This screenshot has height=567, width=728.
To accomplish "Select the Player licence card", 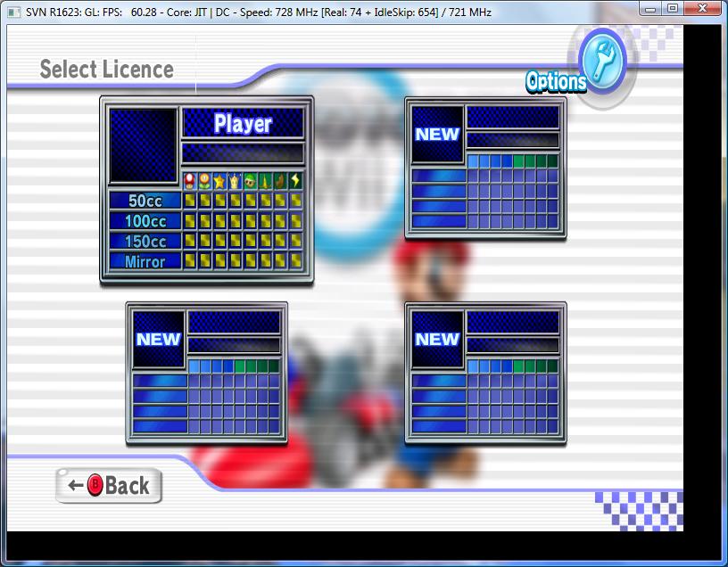I will (x=207, y=190).
